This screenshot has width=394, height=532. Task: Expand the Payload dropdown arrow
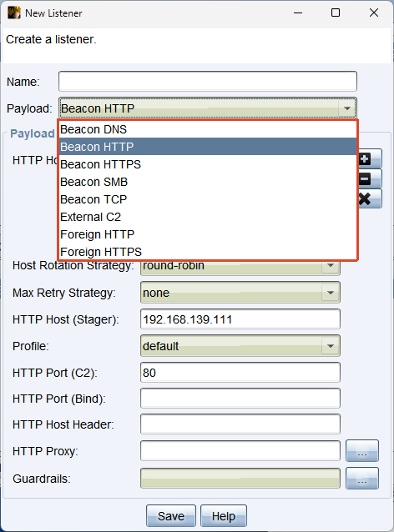tap(346, 108)
